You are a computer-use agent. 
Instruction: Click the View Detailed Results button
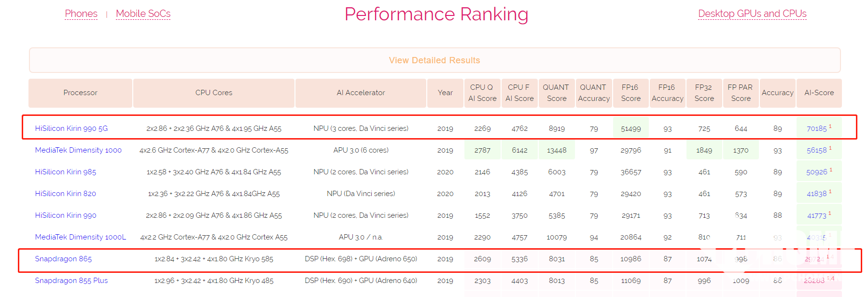(x=434, y=60)
